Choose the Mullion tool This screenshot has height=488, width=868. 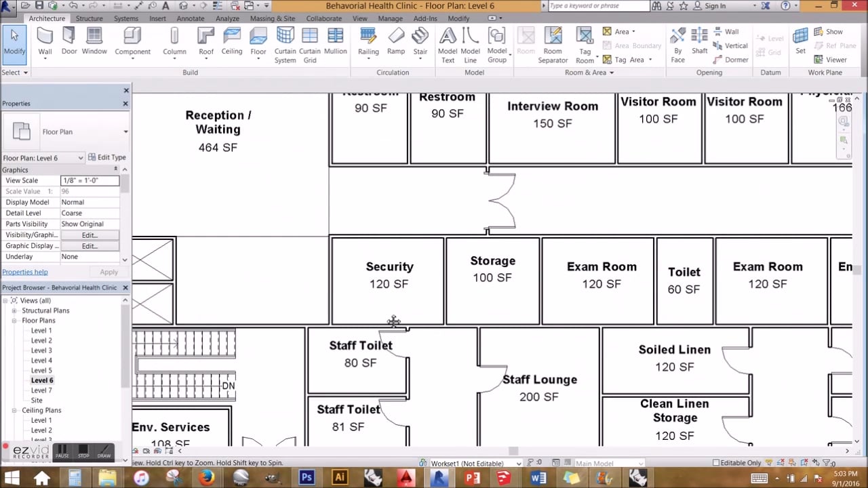336,42
